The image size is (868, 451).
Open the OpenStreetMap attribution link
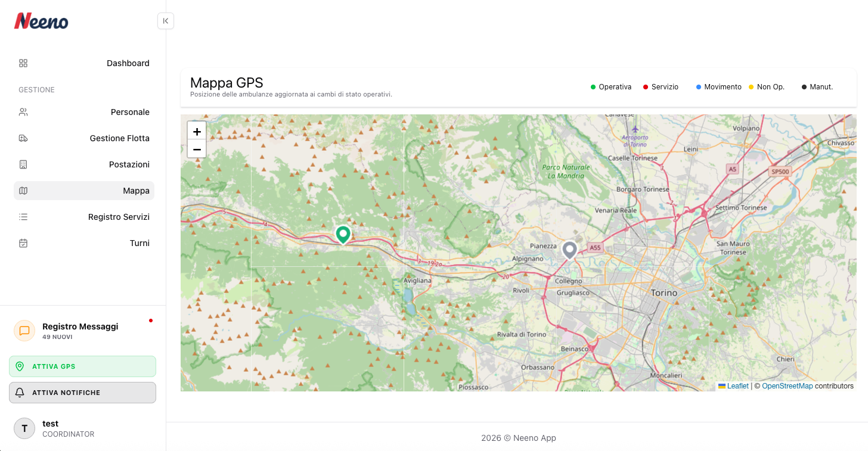[788, 386]
